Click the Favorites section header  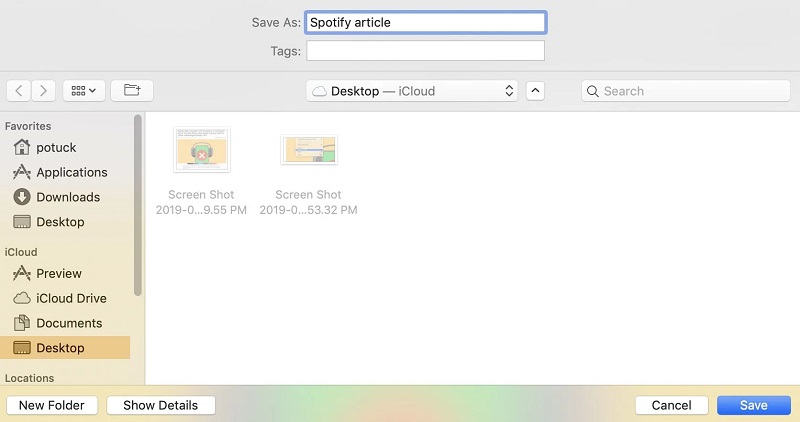(28, 126)
